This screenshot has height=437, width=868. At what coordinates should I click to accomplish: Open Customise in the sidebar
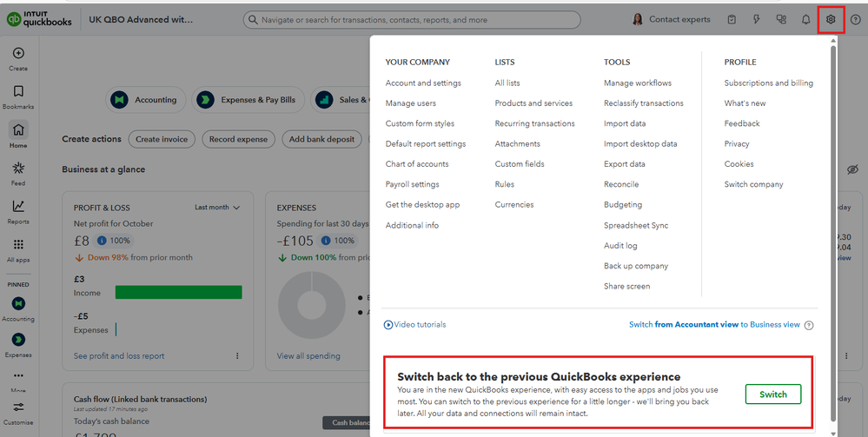tap(18, 413)
